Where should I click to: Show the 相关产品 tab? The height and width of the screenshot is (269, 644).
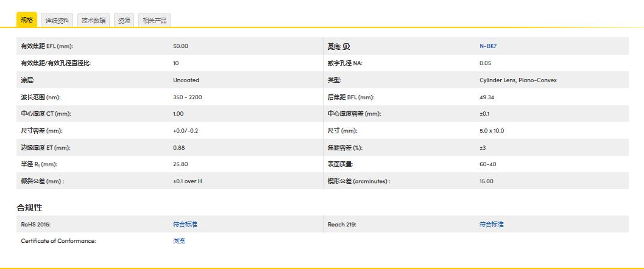click(154, 20)
